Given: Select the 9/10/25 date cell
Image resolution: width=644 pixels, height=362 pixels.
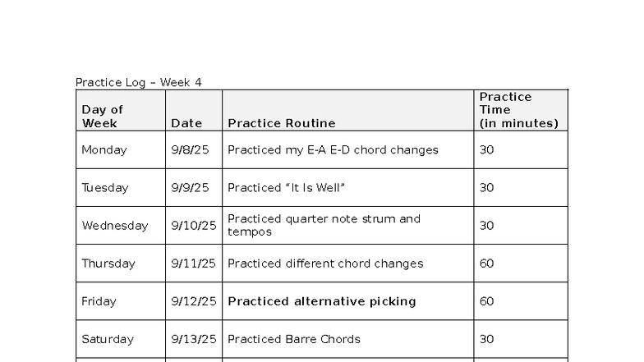Looking at the screenshot, I should 193,226.
